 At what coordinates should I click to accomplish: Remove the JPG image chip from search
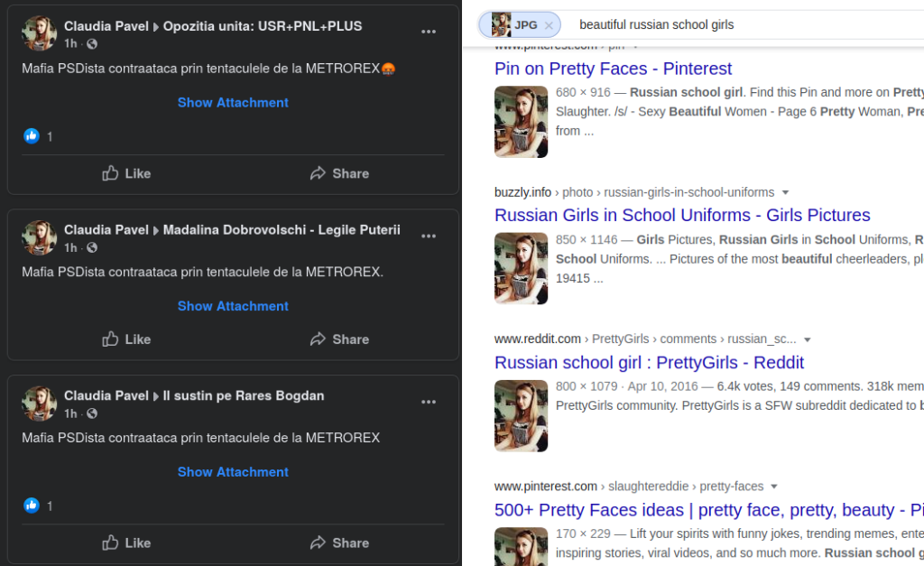549,25
